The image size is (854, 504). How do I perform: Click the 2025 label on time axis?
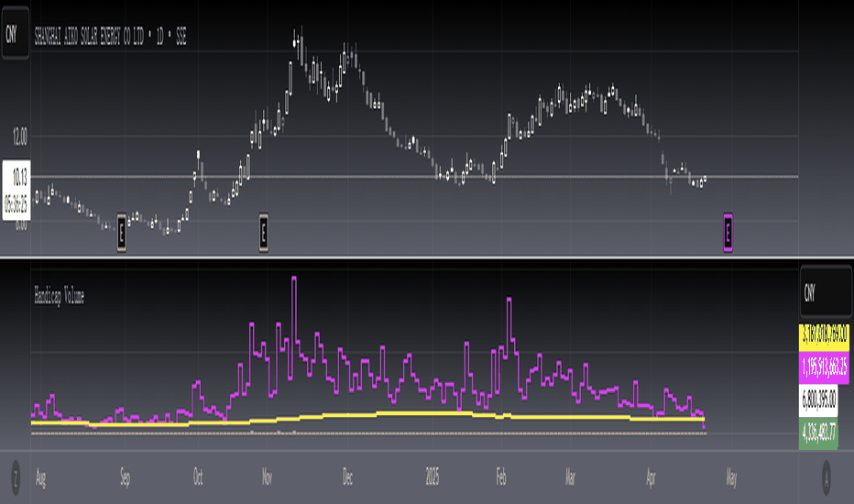432,477
